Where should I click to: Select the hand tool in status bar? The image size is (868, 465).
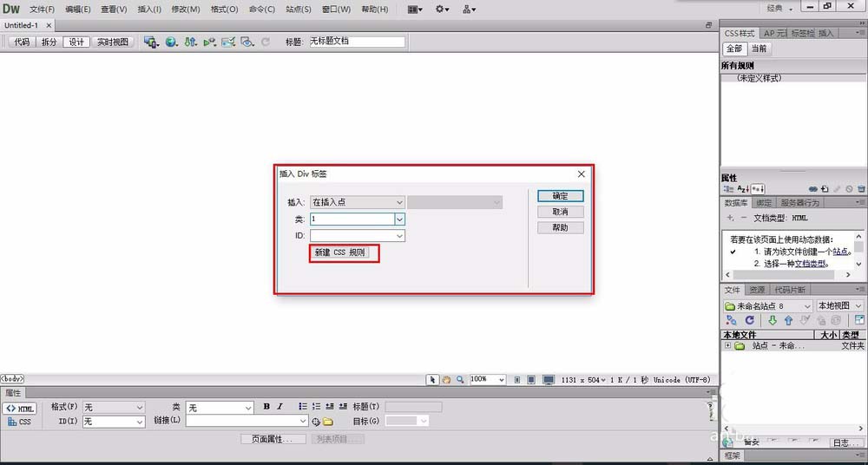click(x=446, y=380)
